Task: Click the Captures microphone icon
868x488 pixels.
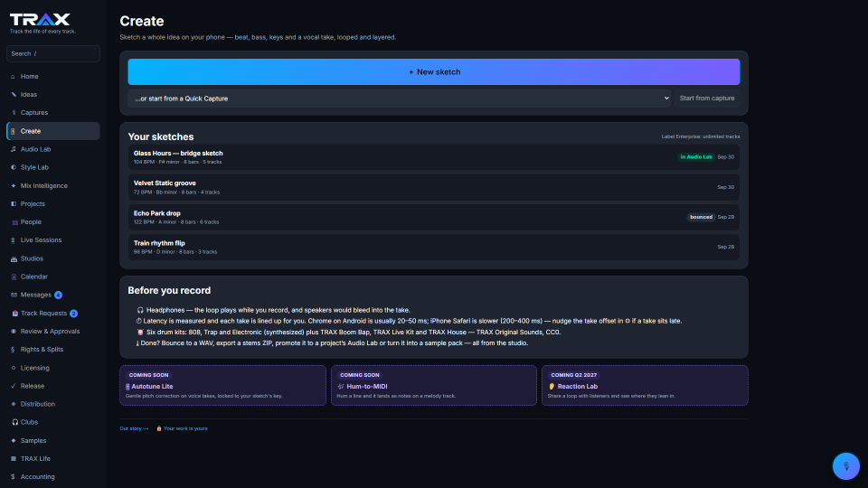Action: (14, 113)
